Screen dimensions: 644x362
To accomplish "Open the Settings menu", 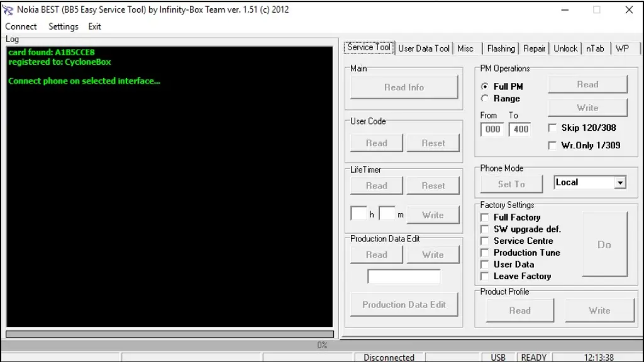I will [64, 26].
